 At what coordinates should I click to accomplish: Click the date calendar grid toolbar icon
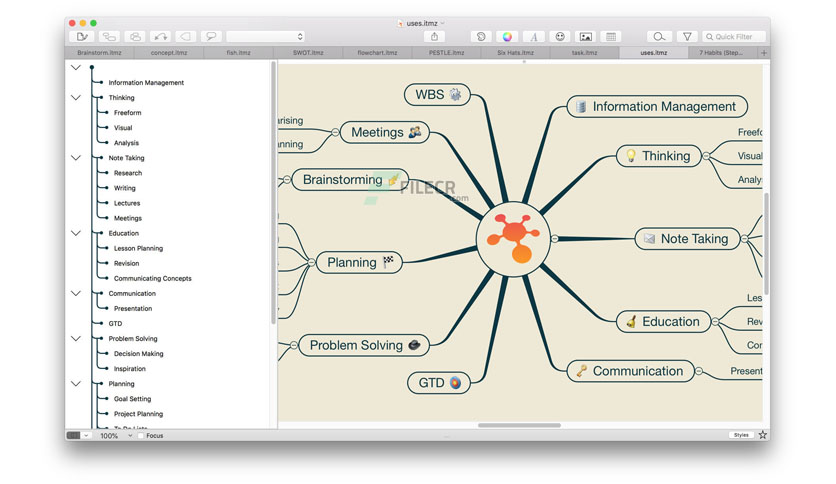611,36
